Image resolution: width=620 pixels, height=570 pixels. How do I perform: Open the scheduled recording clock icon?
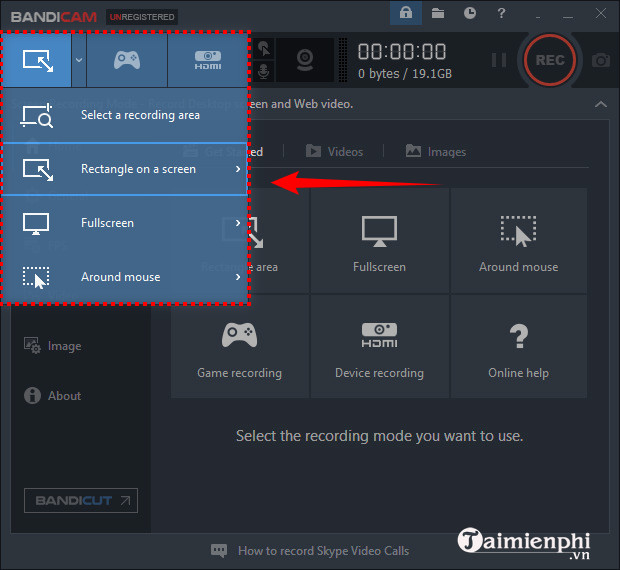[470, 13]
